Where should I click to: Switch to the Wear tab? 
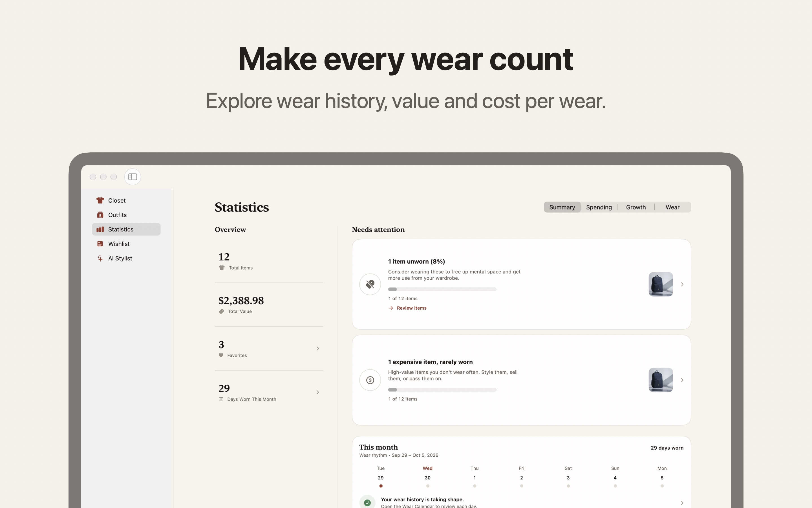pos(672,207)
